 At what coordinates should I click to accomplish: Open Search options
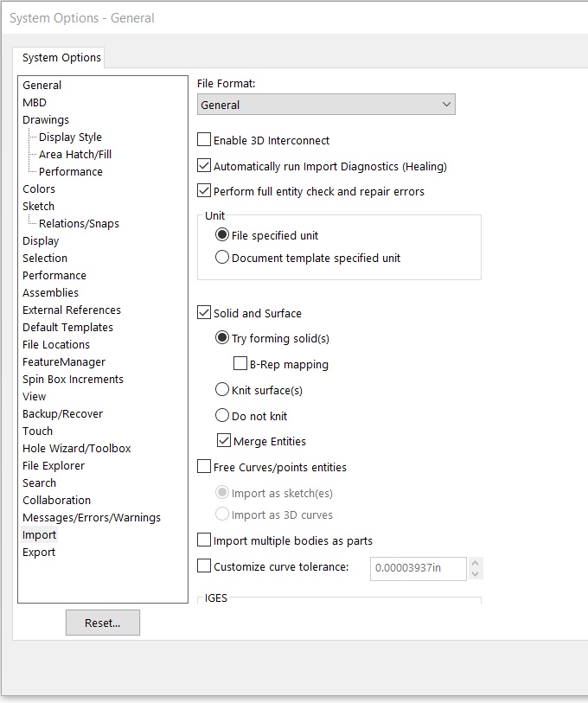pos(40,483)
